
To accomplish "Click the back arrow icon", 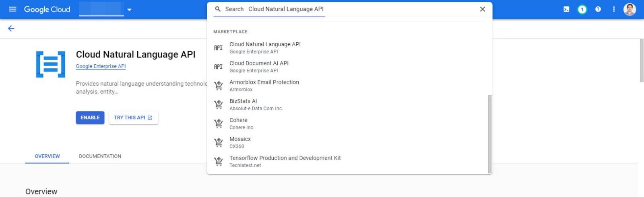I will click(11, 29).
